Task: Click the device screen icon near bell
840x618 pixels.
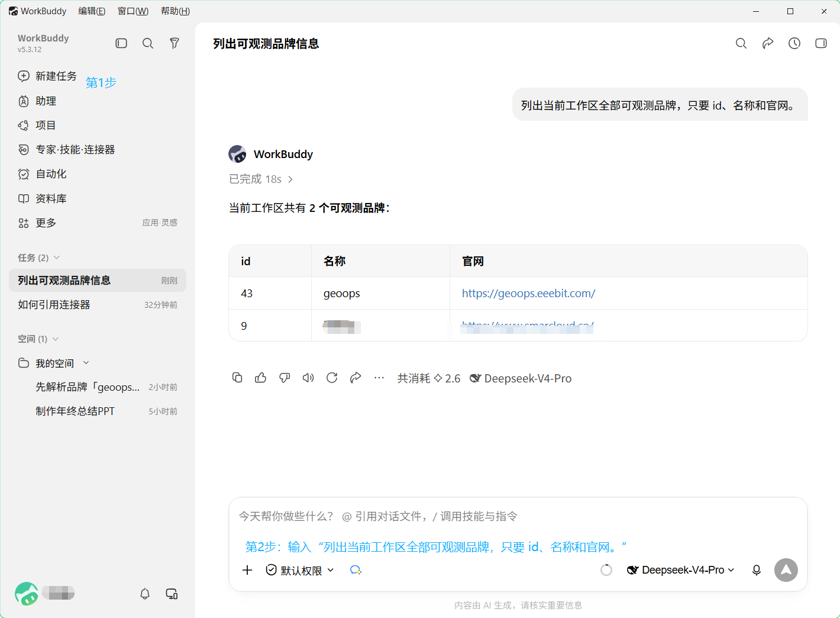Action: pos(172,594)
